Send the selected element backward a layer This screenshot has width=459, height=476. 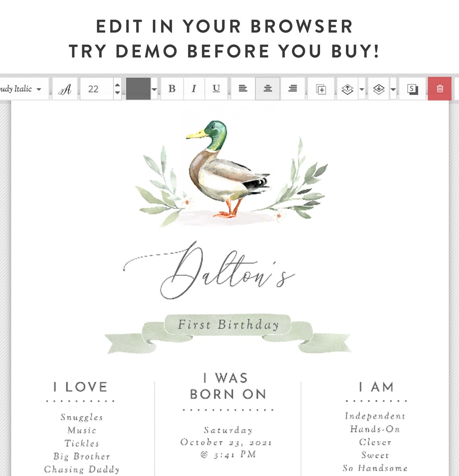[x=378, y=89]
